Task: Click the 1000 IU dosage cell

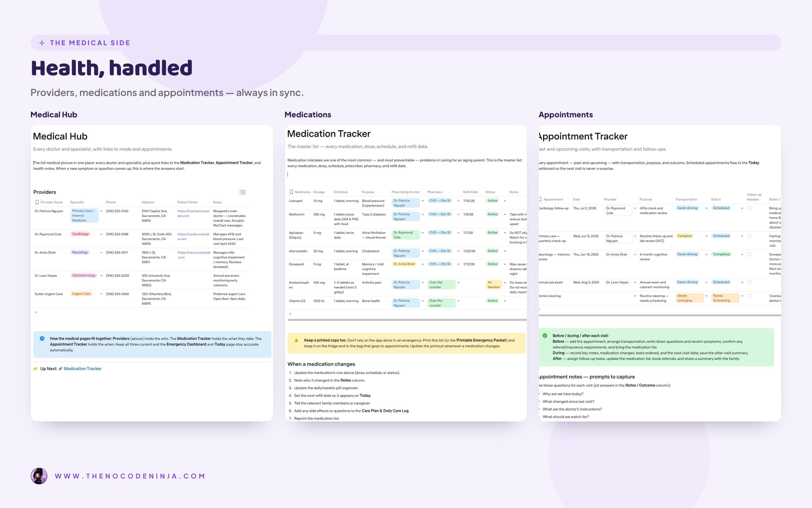Action: coord(319,301)
